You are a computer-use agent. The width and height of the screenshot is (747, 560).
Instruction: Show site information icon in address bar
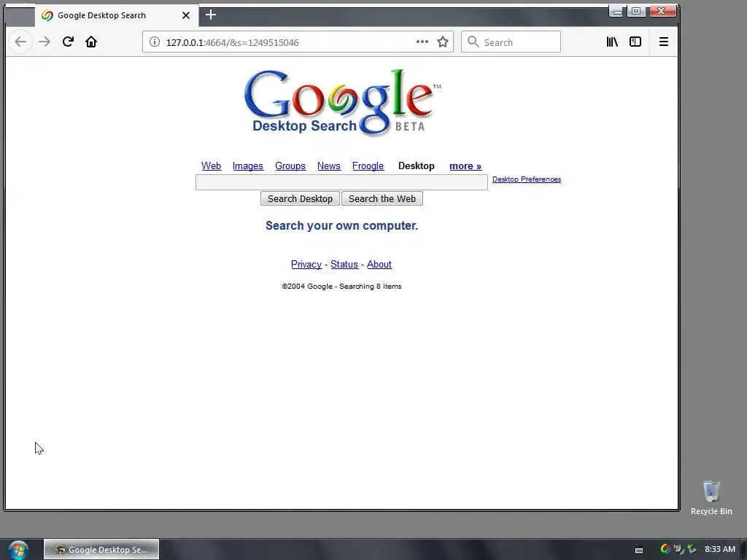click(x=155, y=42)
